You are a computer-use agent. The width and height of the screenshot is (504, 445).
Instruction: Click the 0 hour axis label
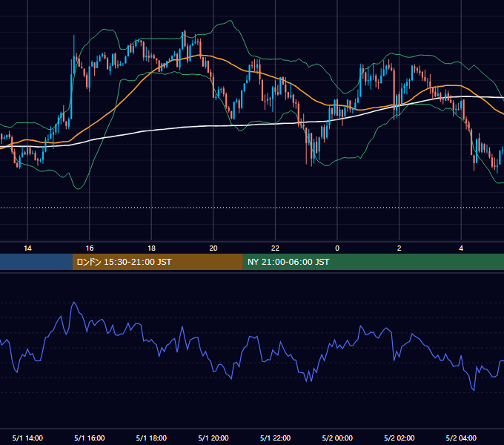point(337,248)
